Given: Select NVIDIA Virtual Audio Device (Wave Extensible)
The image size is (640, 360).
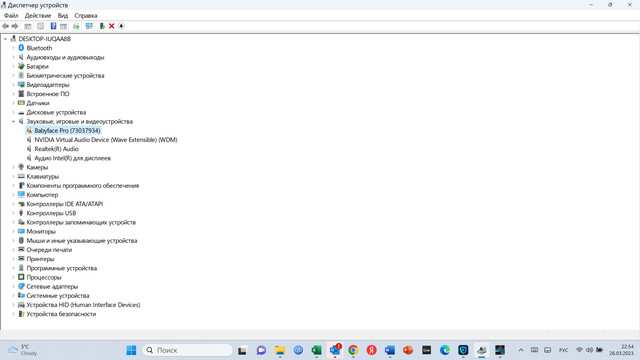Looking at the screenshot, I should pyautogui.click(x=106, y=140).
